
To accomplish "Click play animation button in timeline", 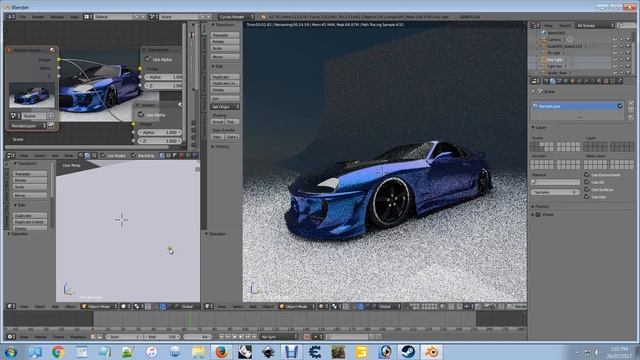I will pyautogui.click(x=241, y=337).
